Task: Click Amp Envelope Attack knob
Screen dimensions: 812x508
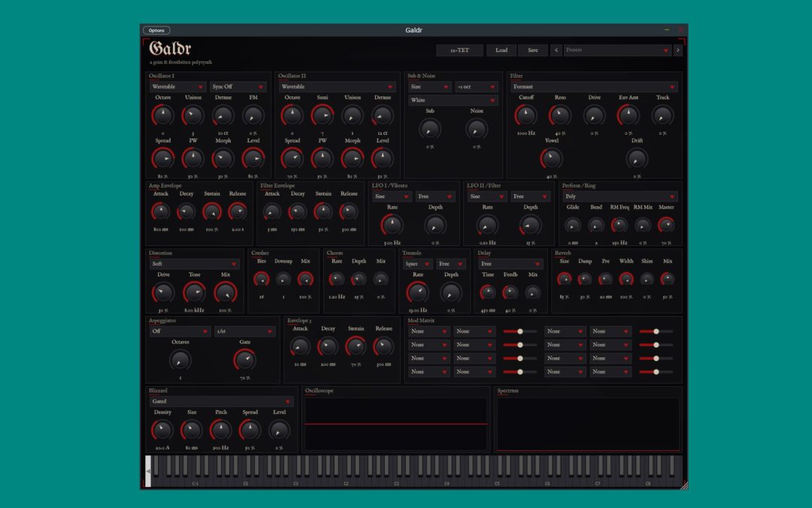Action: [161, 211]
